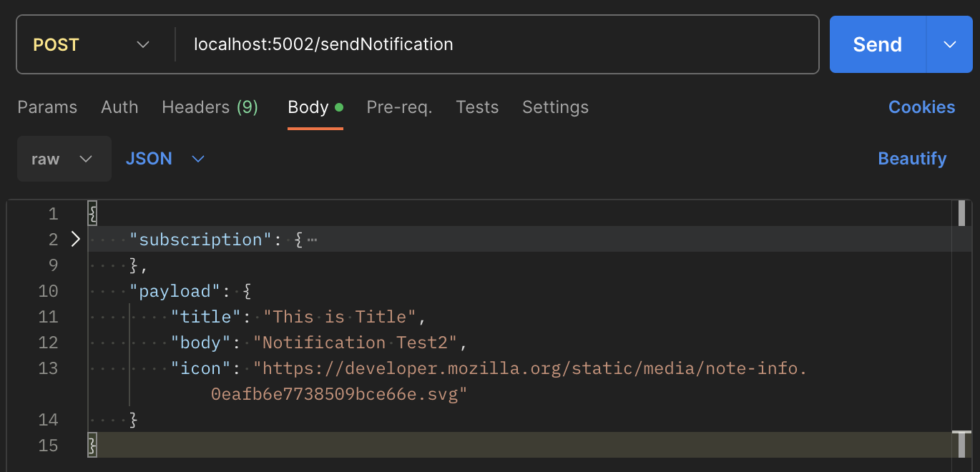Image resolution: width=980 pixels, height=472 pixels.
Task: Open the Pre-req. tab
Action: coord(399,107)
